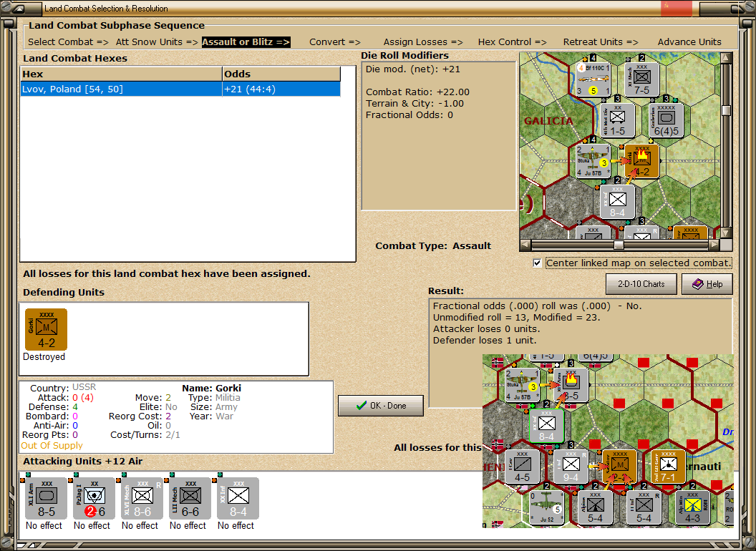Screen dimensions: 756x551
Task: Click the Out Of Supply status text
Action: click(x=52, y=446)
